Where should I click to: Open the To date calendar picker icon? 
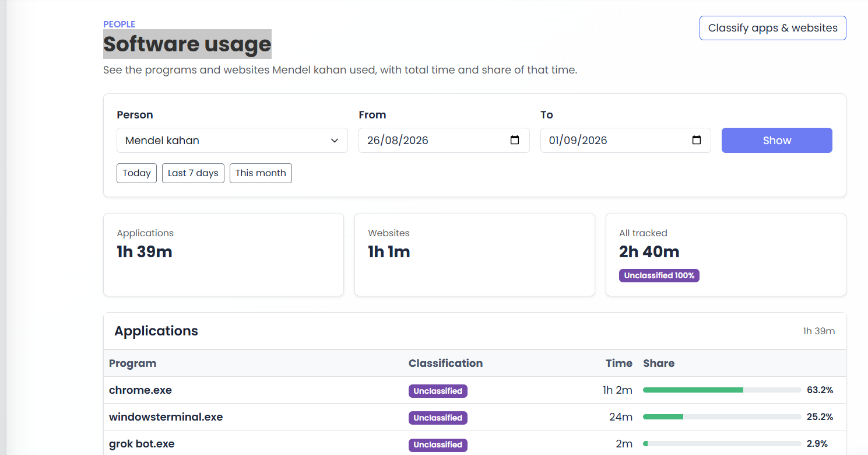pos(697,140)
